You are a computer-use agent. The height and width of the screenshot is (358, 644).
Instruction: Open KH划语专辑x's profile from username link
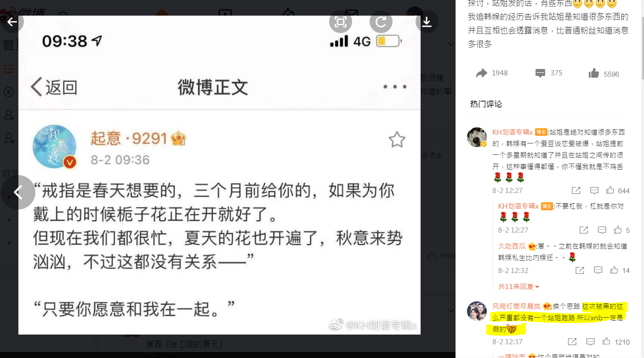(513, 132)
